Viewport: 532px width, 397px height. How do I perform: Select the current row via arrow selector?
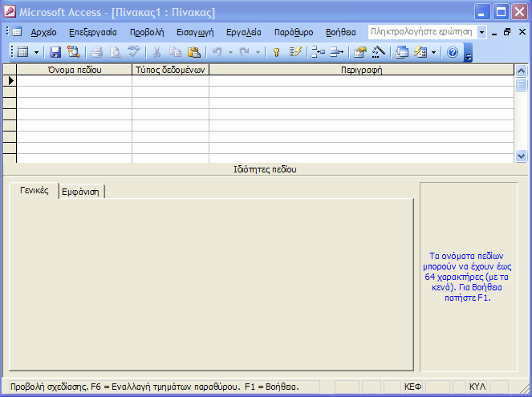tap(10, 81)
